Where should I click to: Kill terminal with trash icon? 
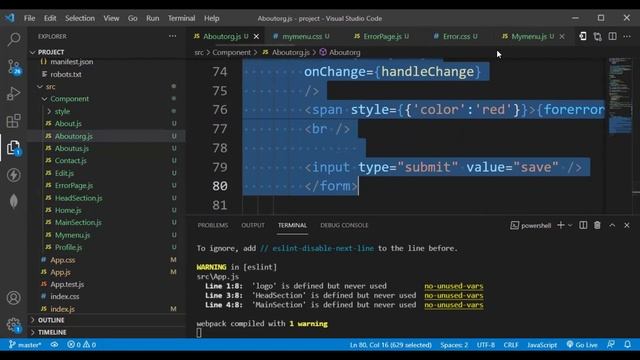[597, 225]
